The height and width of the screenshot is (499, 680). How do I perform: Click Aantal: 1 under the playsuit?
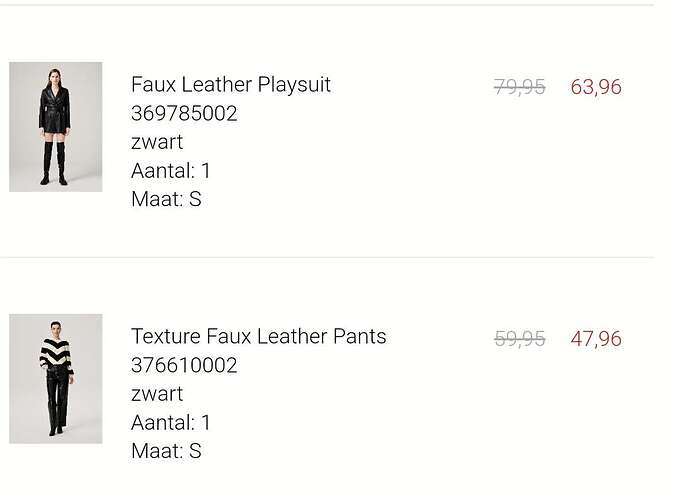pos(170,171)
